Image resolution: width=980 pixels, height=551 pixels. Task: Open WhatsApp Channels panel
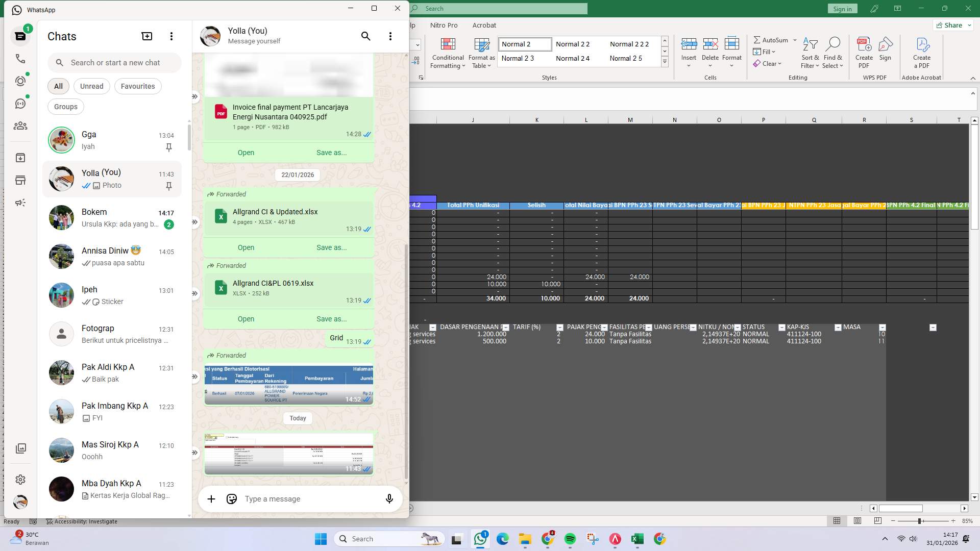20,103
